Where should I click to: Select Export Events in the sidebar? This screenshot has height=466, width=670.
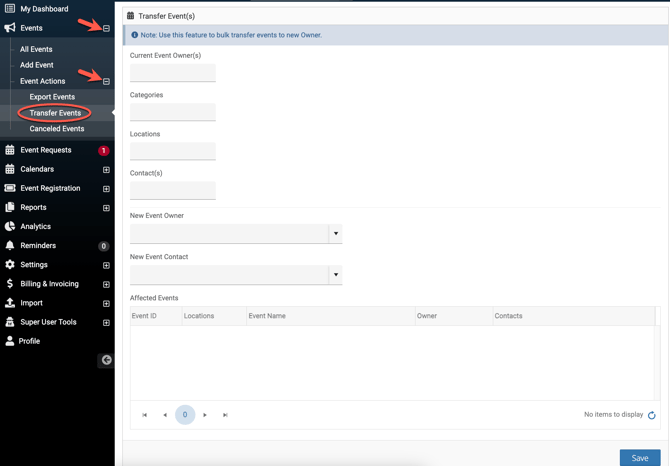(52, 97)
